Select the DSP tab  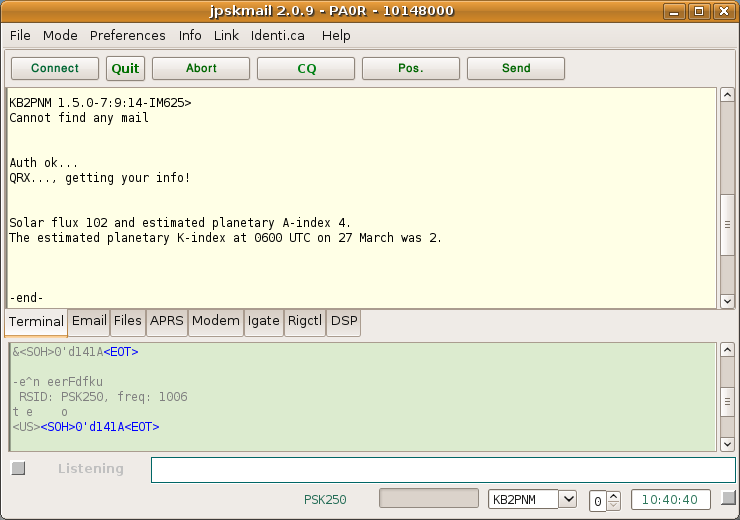(x=344, y=321)
